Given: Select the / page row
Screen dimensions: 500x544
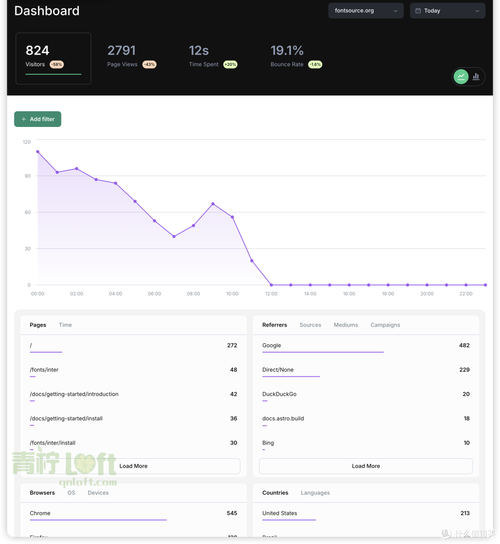Looking at the screenshot, I should pyautogui.click(x=133, y=347).
